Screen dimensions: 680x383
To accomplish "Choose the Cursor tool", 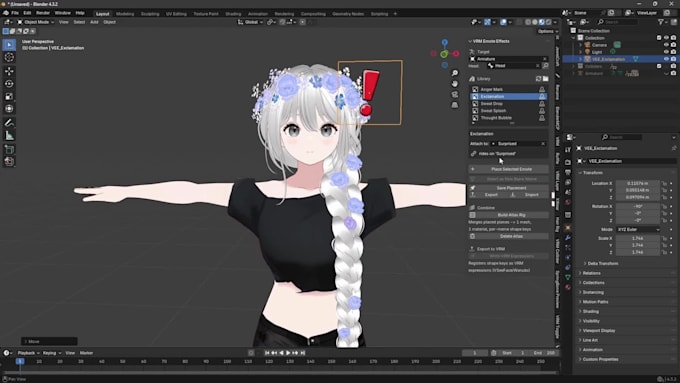I will pos(9,57).
